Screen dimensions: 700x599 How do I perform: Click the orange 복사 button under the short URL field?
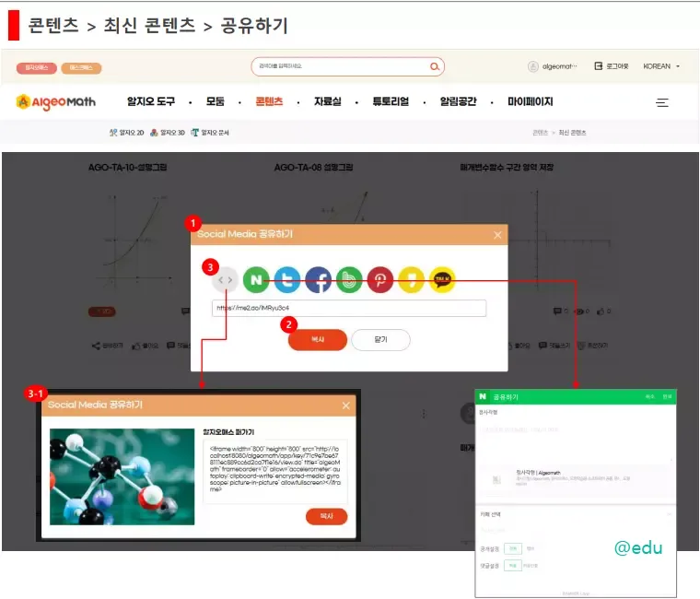point(318,340)
